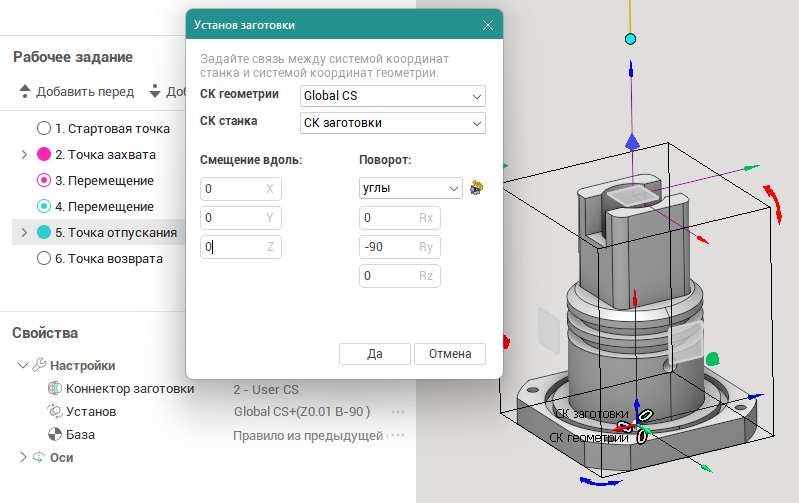This screenshot has width=799, height=503.
Task: Click the Установ property icon
Action: point(54,411)
